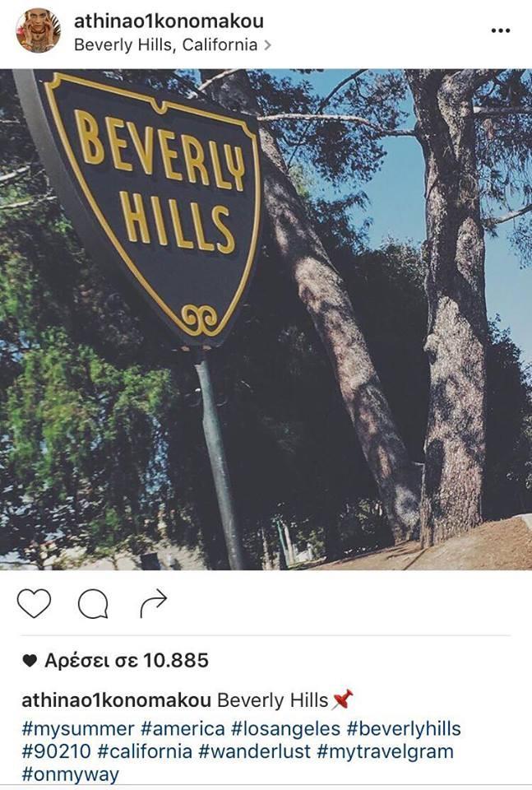Open comments with the speech bubble icon
Image resolution: width=532 pixels, height=790 pixels.
[x=93, y=603]
